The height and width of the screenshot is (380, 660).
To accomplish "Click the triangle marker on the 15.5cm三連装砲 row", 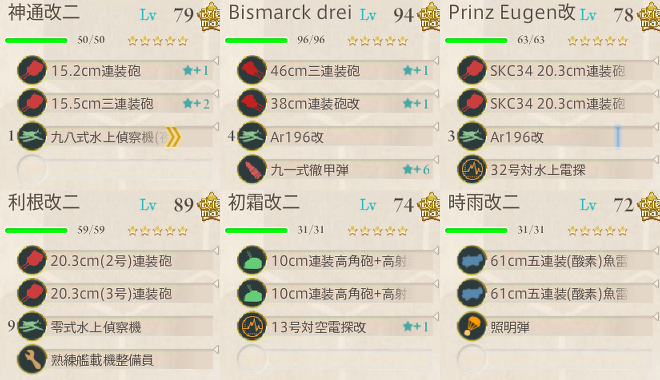I will (216, 93).
